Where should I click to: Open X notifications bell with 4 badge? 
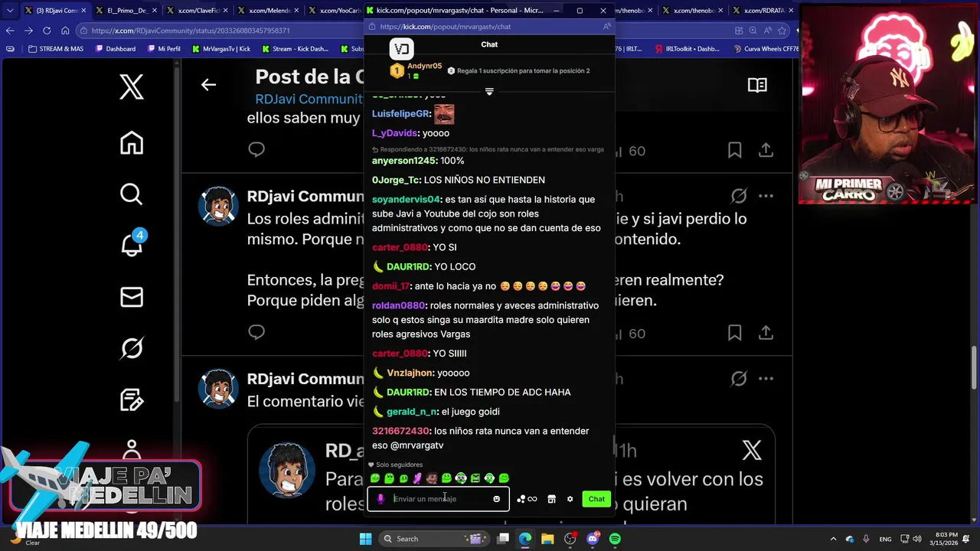click(x=132, y=246)
